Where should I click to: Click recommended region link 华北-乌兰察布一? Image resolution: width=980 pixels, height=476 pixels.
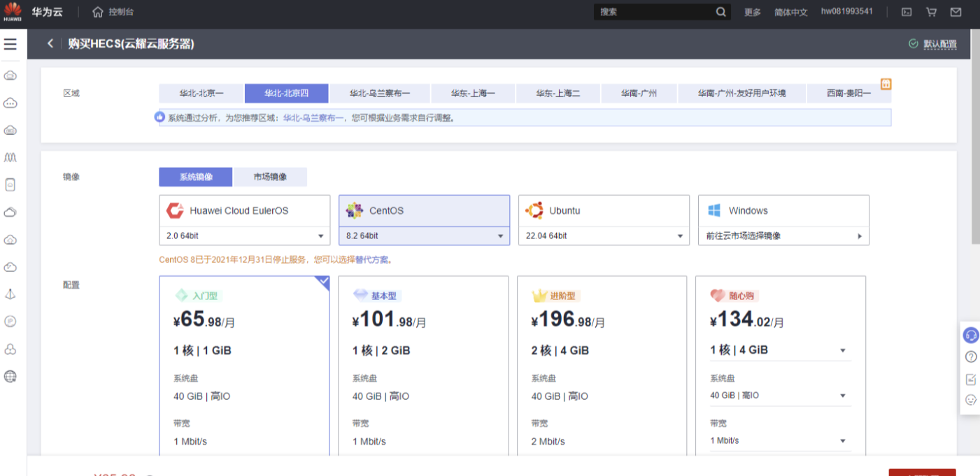click(313, 118)
